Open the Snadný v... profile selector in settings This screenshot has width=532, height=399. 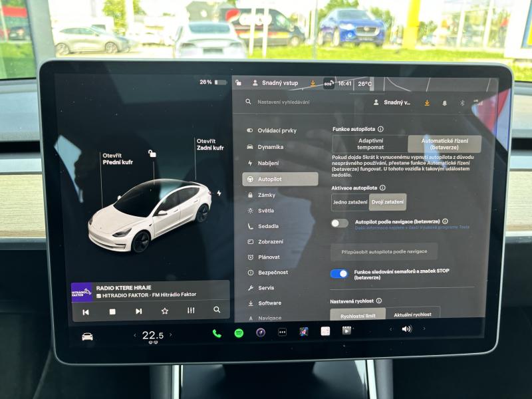(392, 102)
